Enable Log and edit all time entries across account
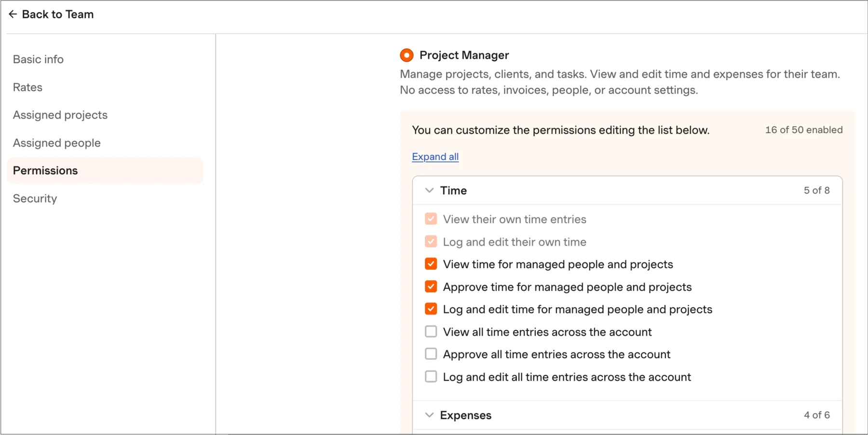Screen dimensions: 868x435 tap(431, 377)
